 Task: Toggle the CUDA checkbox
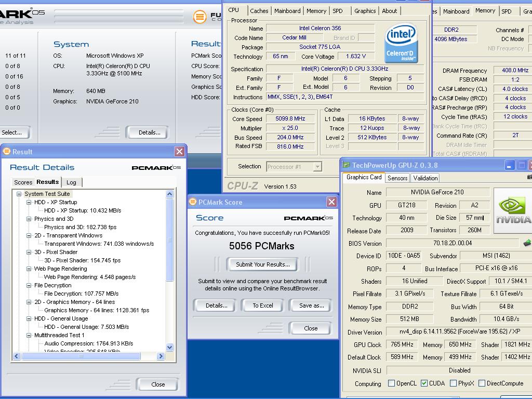click(424, 383)
